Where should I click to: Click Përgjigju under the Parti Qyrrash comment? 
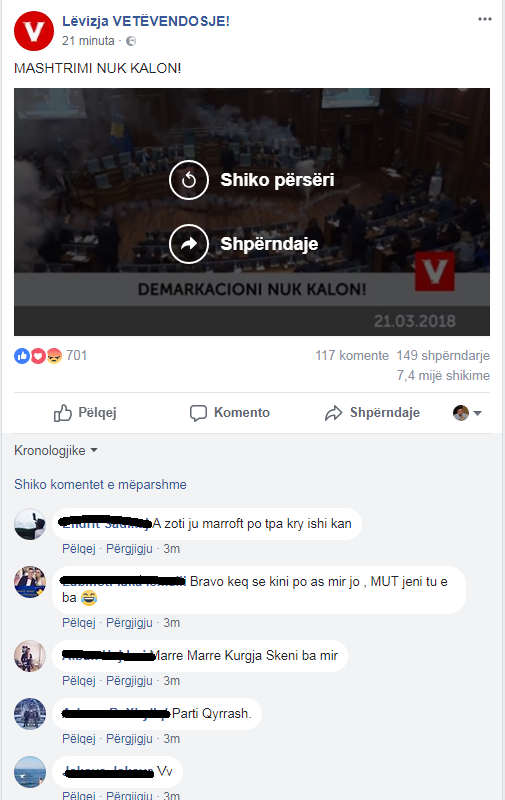(129, 739)
